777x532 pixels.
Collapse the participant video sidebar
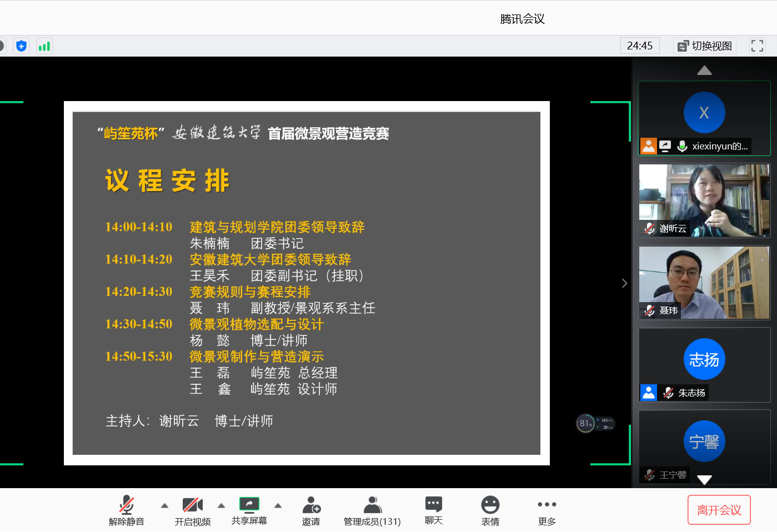[624, 283]
